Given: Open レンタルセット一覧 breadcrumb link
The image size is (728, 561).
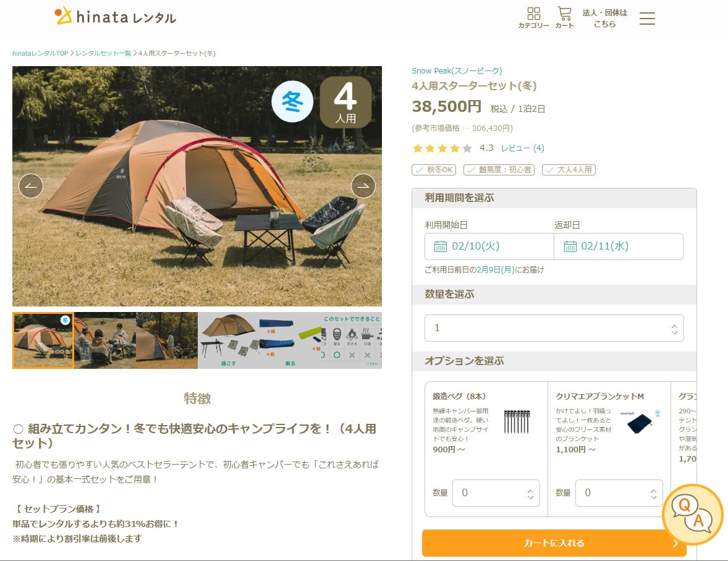Looking at the screenshot, I should tap(103, 53).
